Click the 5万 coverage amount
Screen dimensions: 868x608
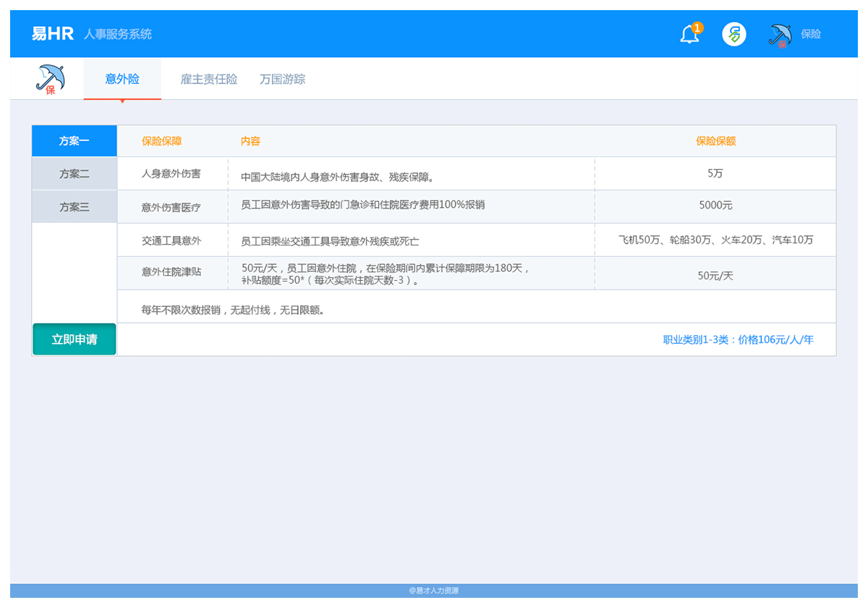click(715, 174)
